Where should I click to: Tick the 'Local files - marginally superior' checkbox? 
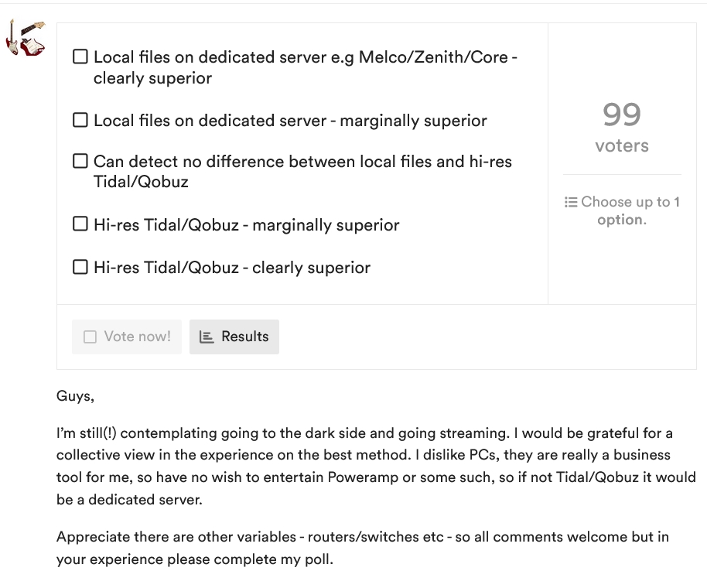(x=80, y=121)
